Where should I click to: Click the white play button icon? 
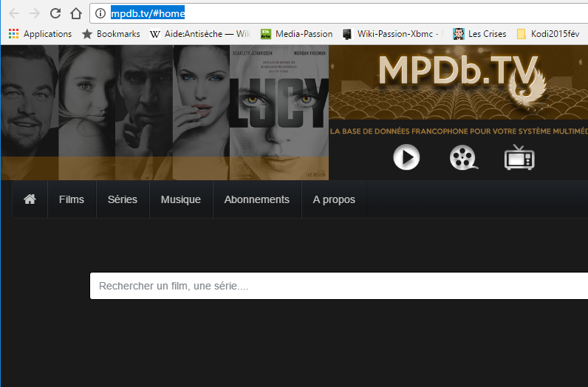[x=406, y=157]
